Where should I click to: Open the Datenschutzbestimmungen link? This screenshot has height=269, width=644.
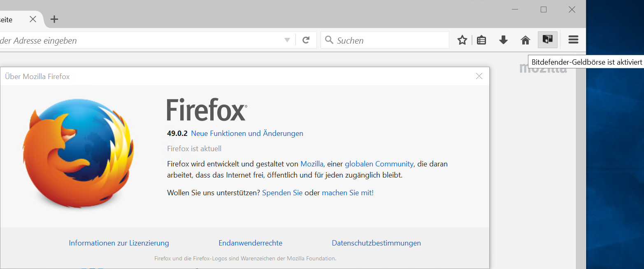click(x=377, y=243)
